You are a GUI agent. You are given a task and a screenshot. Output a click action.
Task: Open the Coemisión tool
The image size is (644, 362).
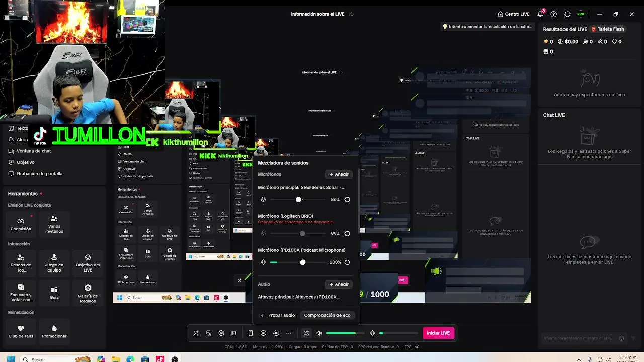[21, 224]
